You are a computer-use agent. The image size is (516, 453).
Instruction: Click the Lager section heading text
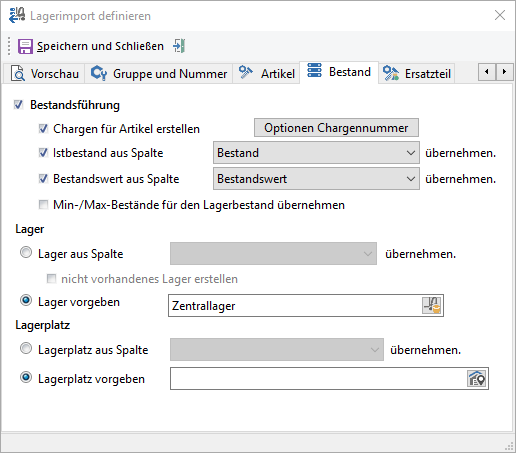[30, 229]
